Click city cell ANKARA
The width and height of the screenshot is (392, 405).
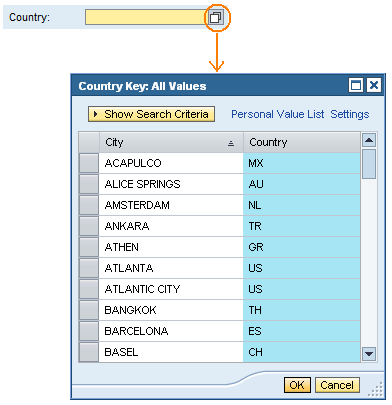tap(171, 226)
